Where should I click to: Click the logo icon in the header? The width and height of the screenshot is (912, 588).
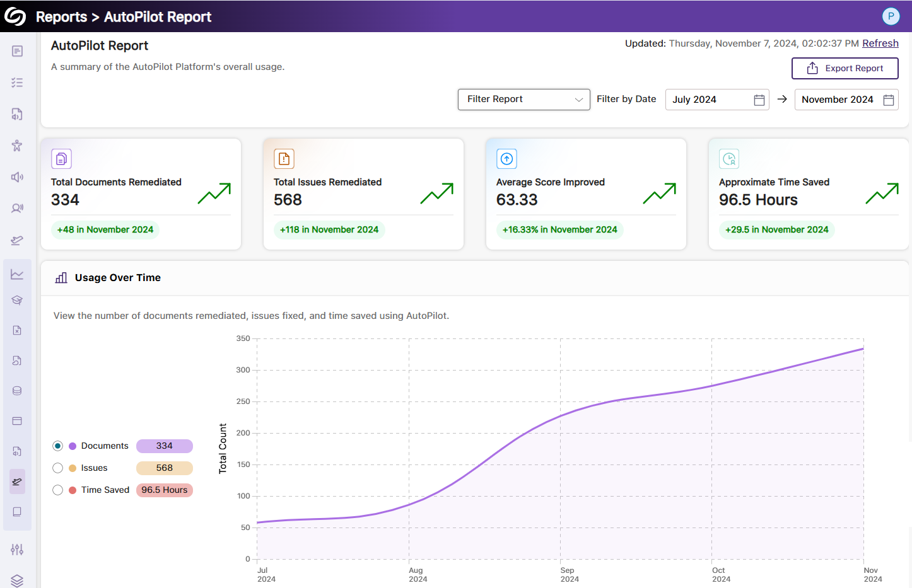pos(15,16)
